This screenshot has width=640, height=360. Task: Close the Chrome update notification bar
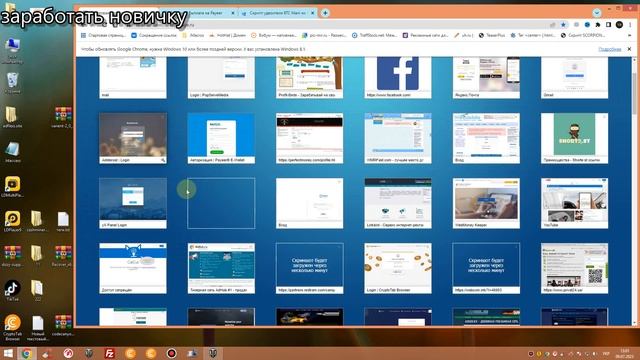coord(629,49)
